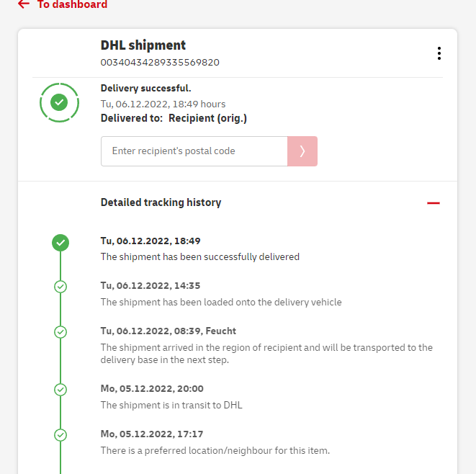Image resolution: width=476 pixels, height=474 pixels.
Task: Collapse detailed tracking history with minus icon
Action: tap(433, 203)
